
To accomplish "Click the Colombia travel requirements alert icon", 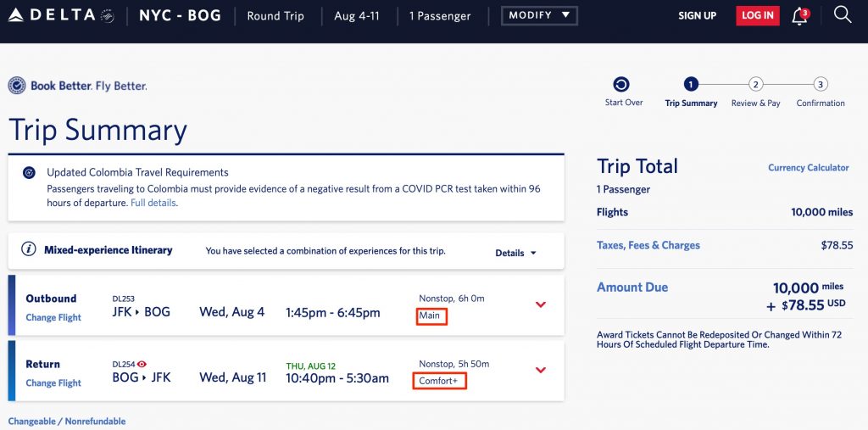I will pyautogui.click(x=30, y=173).
